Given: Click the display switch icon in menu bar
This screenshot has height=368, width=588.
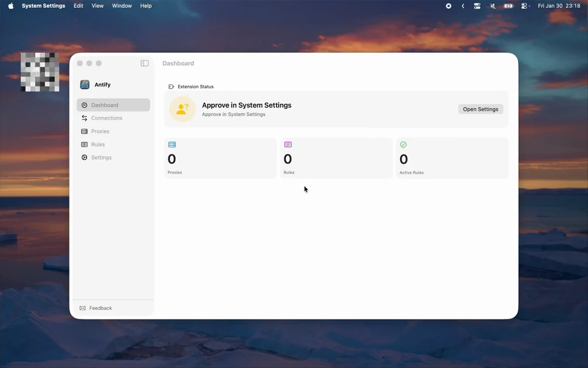Looking at the screenshot, I should [477, 6].
